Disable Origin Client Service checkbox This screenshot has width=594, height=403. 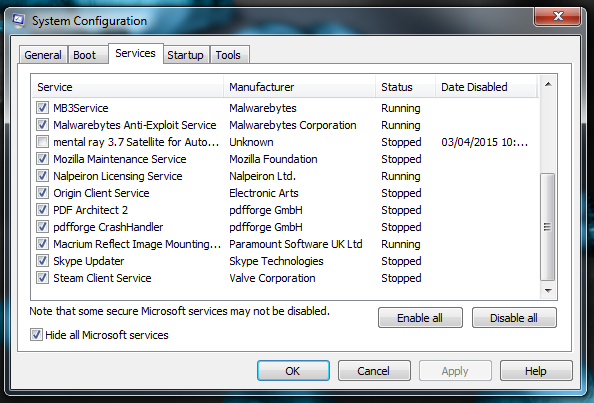point(42,193)
